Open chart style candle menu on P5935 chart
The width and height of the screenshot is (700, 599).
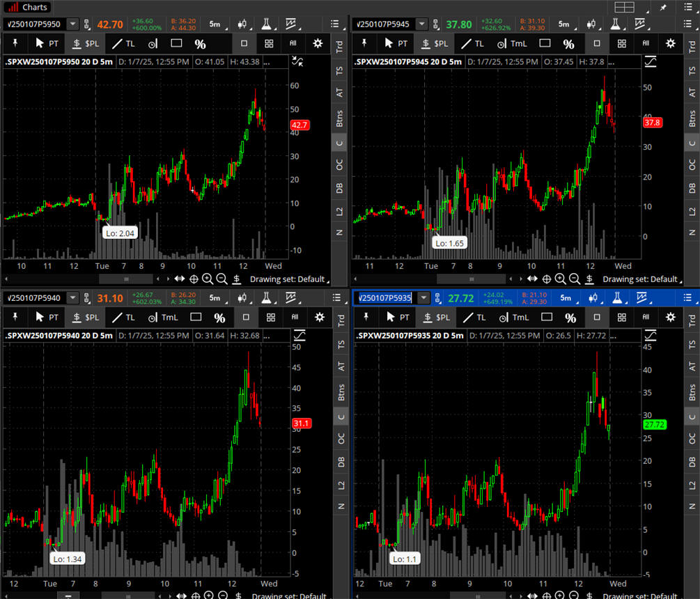coord(593,297)
